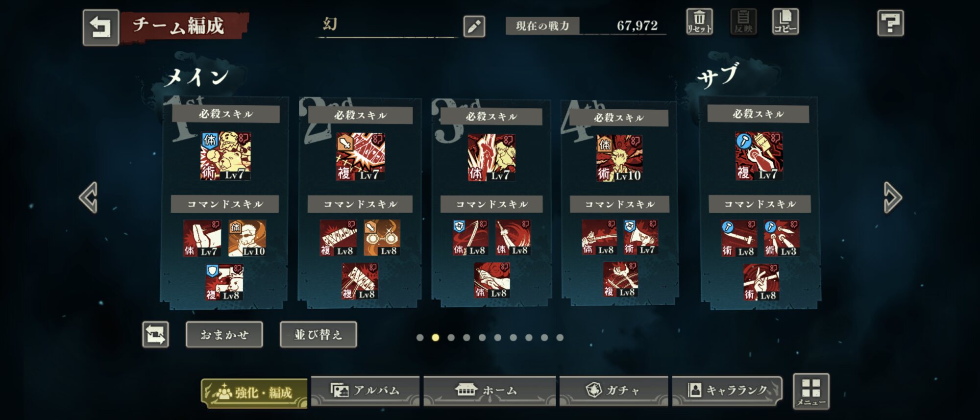This screenshot has height=420, width=980.
Task: Click the back arrow icon
Action: (x=100, y=27)
